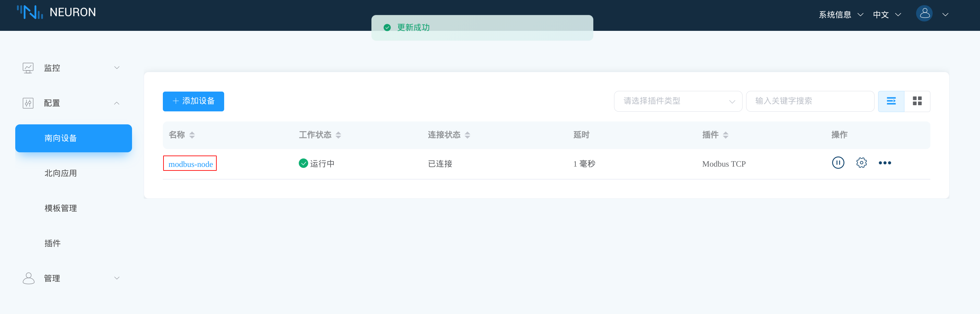Collapse the 配置 menu chevron
The height and width of the screenshot is (314, 980).
tap(117, 103)
